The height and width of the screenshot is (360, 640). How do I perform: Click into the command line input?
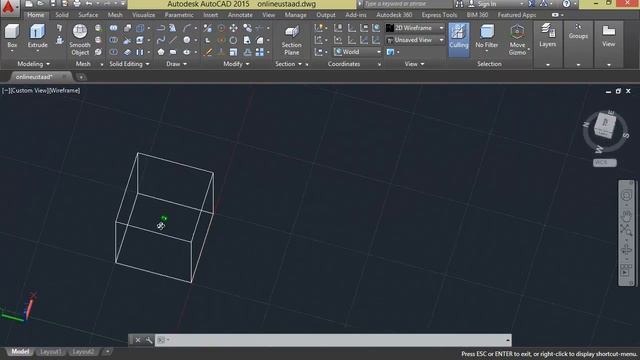click(x=333, y=340)
